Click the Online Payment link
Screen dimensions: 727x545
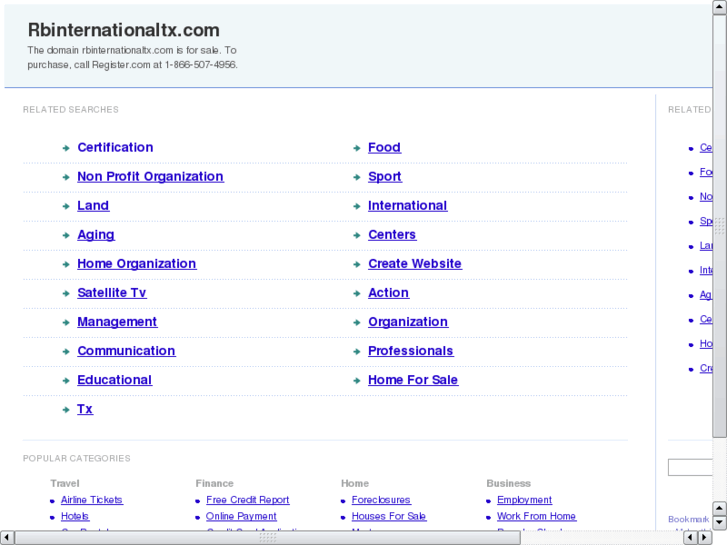(x=241, y=516)
